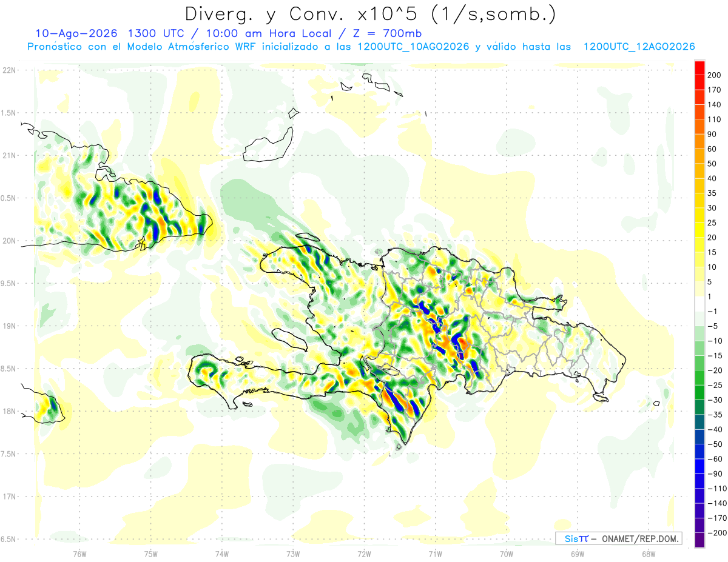This screenshot has height=562, width=728.
Task: Click the purple colorbar segment below -200
Action: [x=699, y=540]
